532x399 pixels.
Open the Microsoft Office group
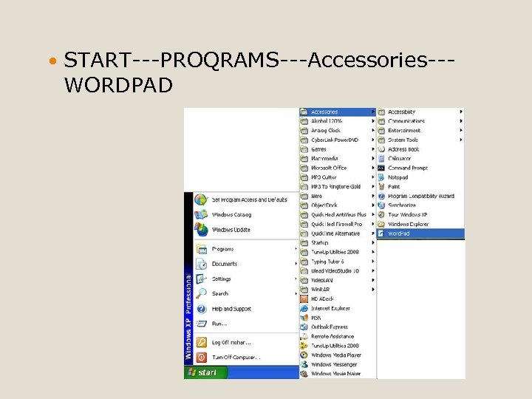tap(338, 168)
